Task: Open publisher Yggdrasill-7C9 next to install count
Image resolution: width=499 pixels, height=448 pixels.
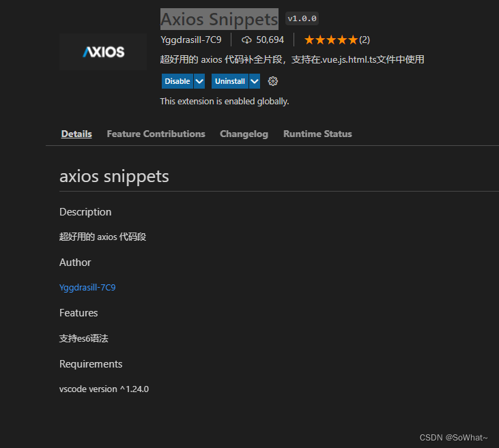Action: [190, 40]
